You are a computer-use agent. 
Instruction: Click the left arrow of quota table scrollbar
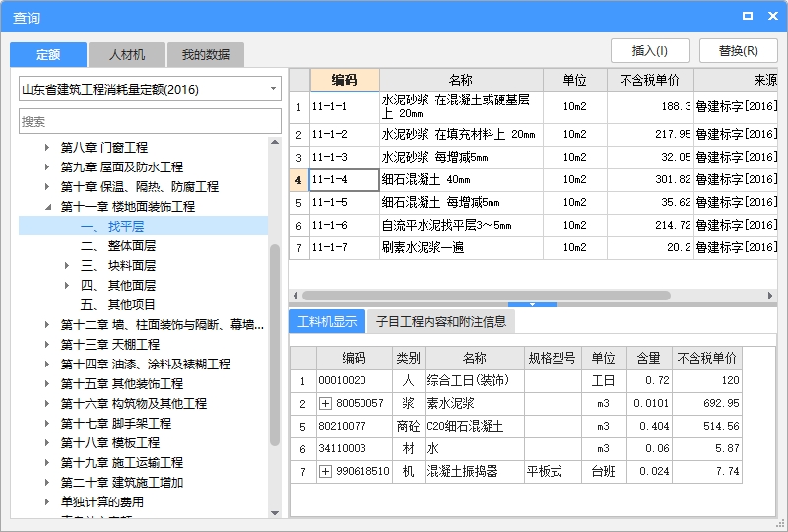295,296
